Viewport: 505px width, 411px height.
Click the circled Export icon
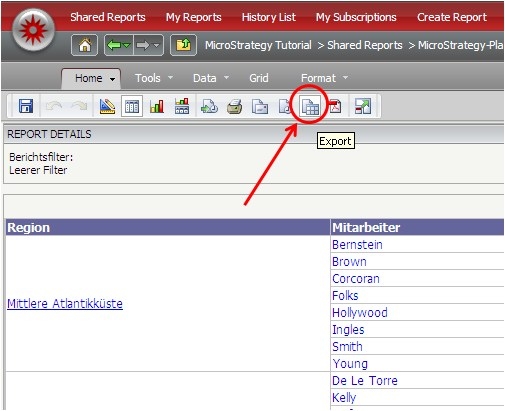pyautogui.click(x=310, y=106)
